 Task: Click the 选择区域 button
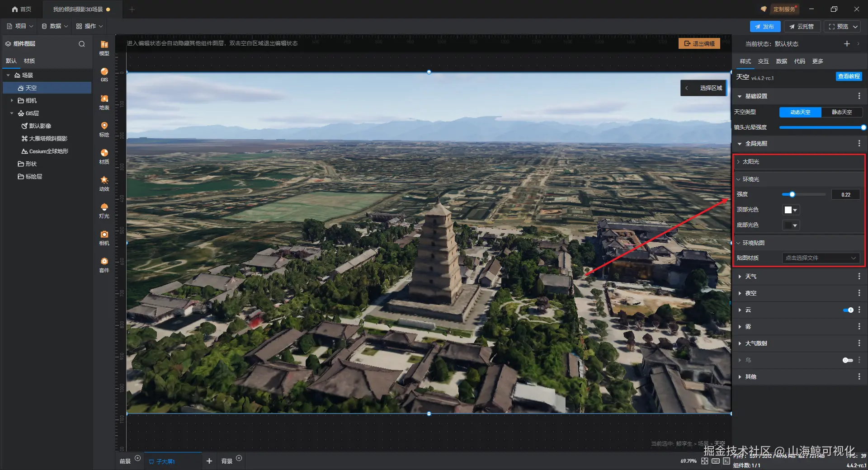[711, 88]
